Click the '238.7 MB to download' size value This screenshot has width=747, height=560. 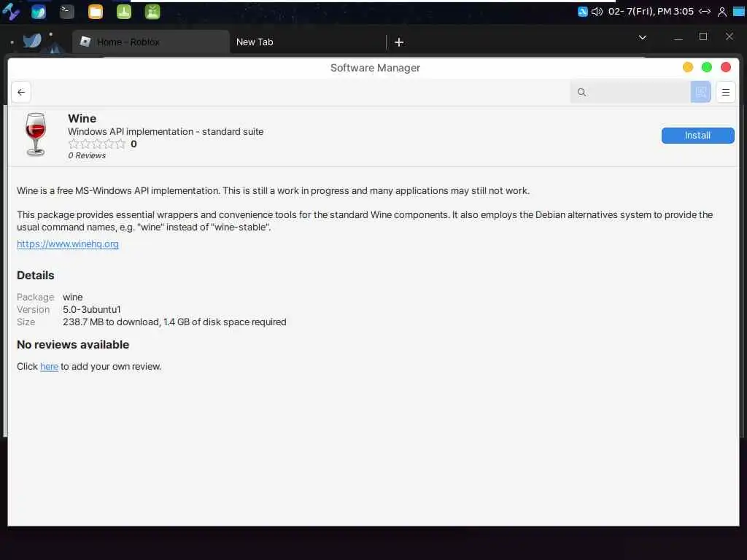[174, 322]
